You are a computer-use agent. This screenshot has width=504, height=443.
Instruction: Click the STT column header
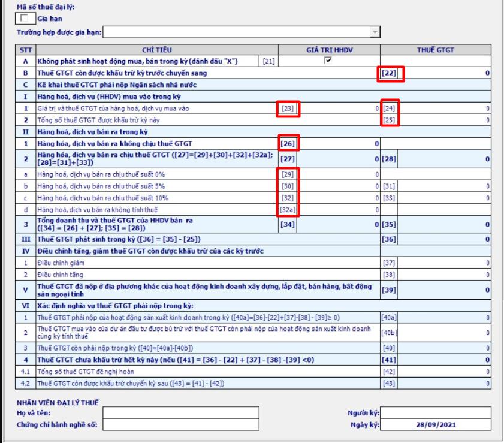(26, 50)
